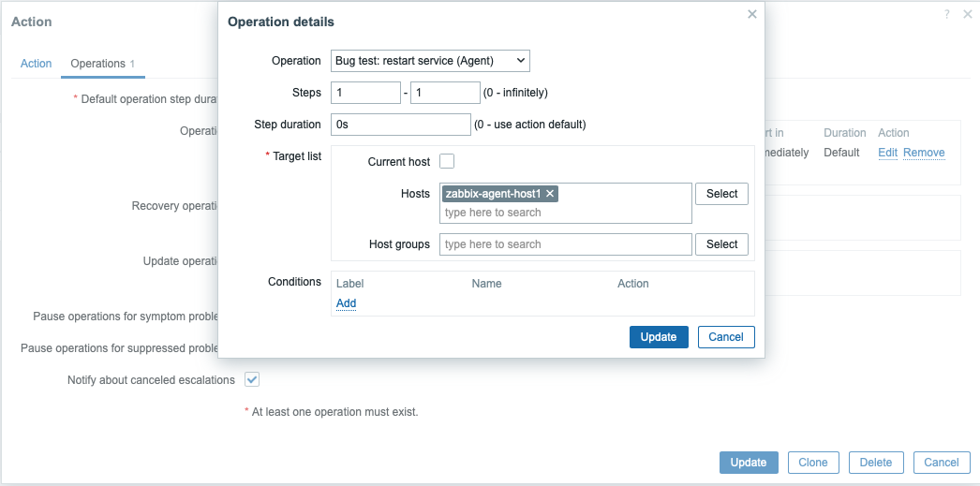This screenshot has width=980, height=486.
Task: Click Add link under Conditions
Action: point(346,303)
